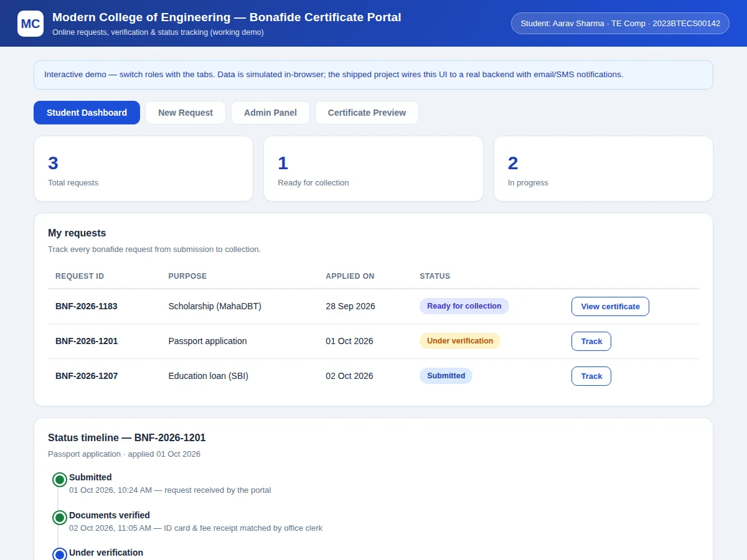The image size is (747, 560).
Task: Click the Ready for collection status pill
Action: click(x=464, y=306)
